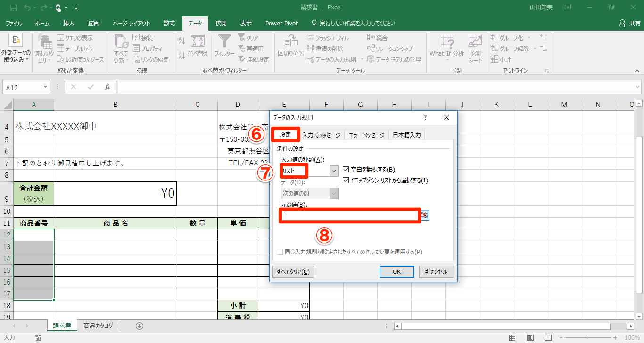Open the Quick Access Toolbar customize dropdown
Image resolution: width=644 pixels, height=343 pixels.
point(76,8)
